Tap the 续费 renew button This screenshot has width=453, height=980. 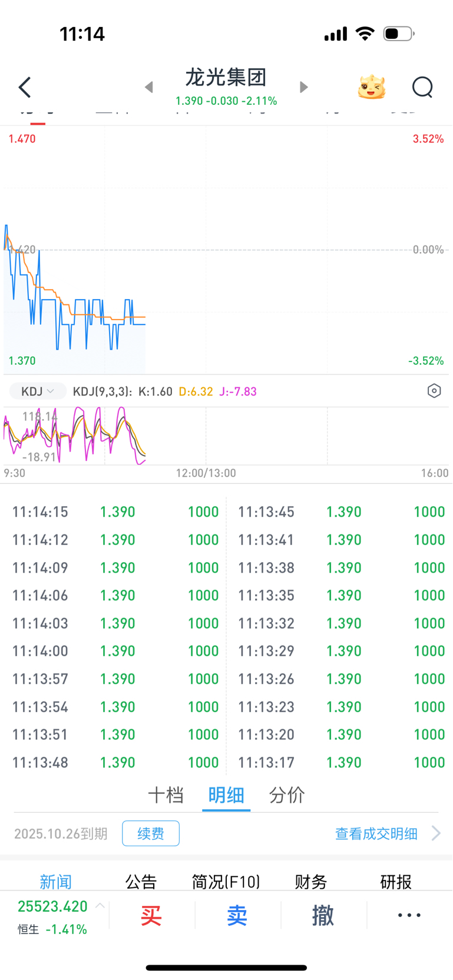point(151,833)
